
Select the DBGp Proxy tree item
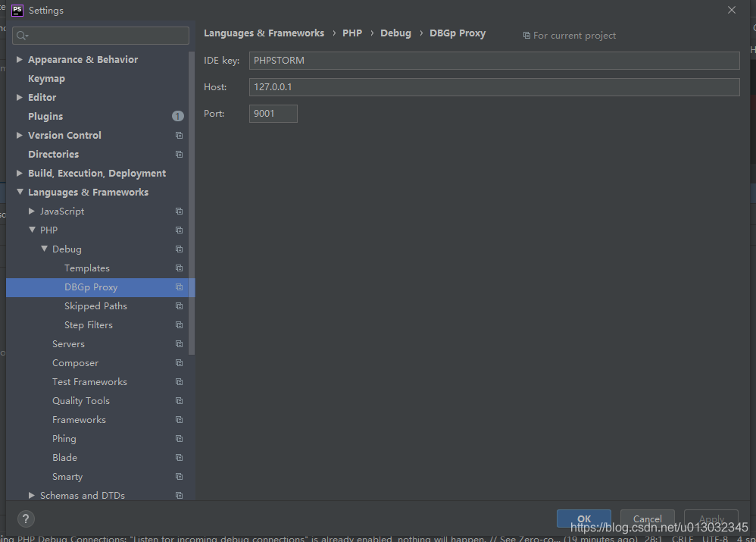pos(100,287)
